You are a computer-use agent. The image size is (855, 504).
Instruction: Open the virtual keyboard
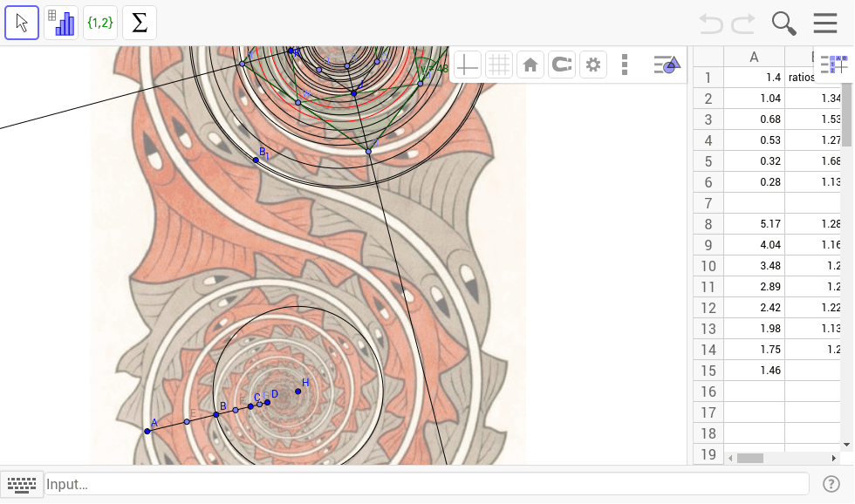[22, 484]
